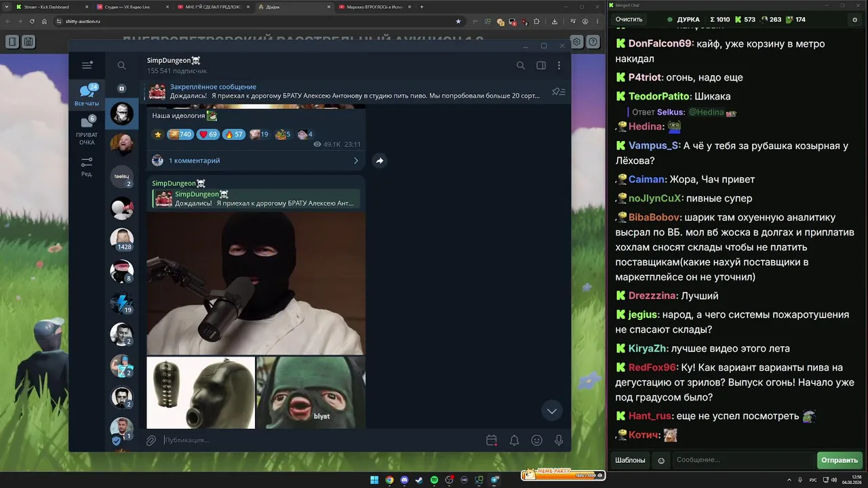Viewport: 868px width, 488px height.
Task: Open the three-dot channel options menu
Action: [559, 66]
